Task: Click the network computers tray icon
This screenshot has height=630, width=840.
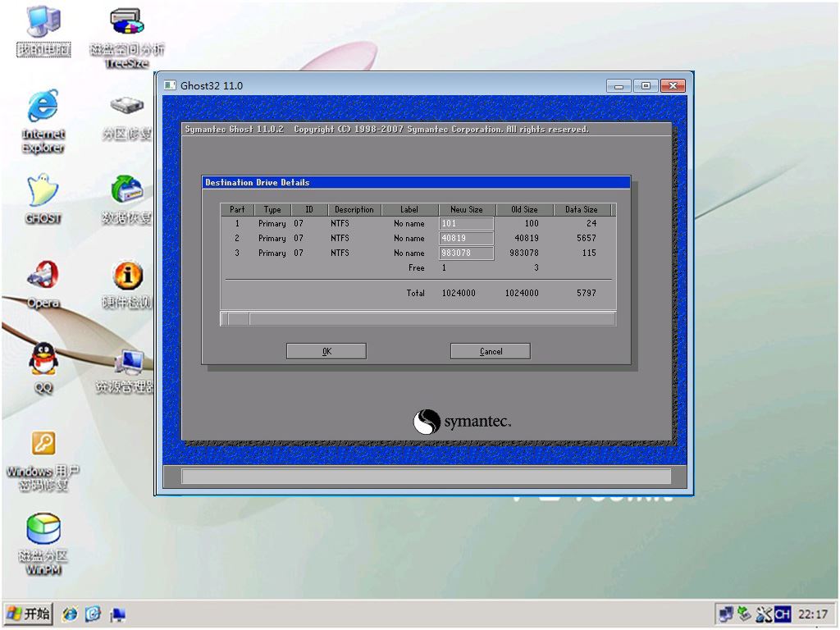Action: pos(726,614)
